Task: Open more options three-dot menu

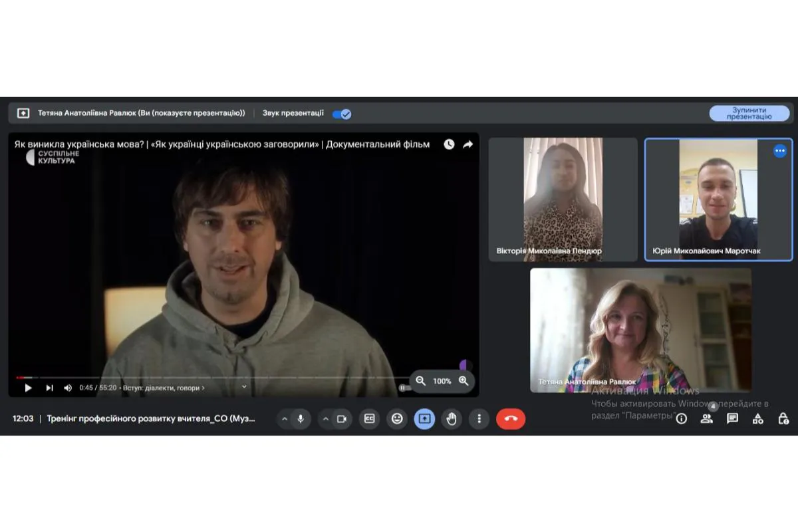Action: 479,419
